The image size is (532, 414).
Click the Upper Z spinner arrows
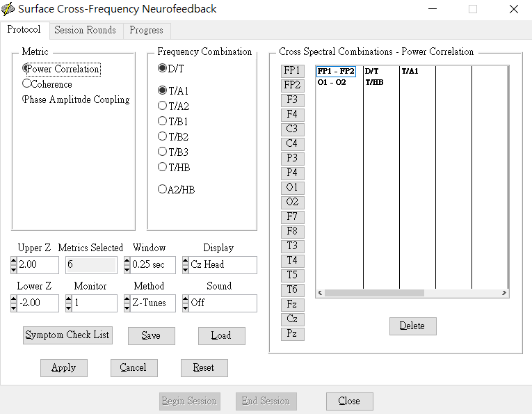pyautogui.click(x=14, y=265)
